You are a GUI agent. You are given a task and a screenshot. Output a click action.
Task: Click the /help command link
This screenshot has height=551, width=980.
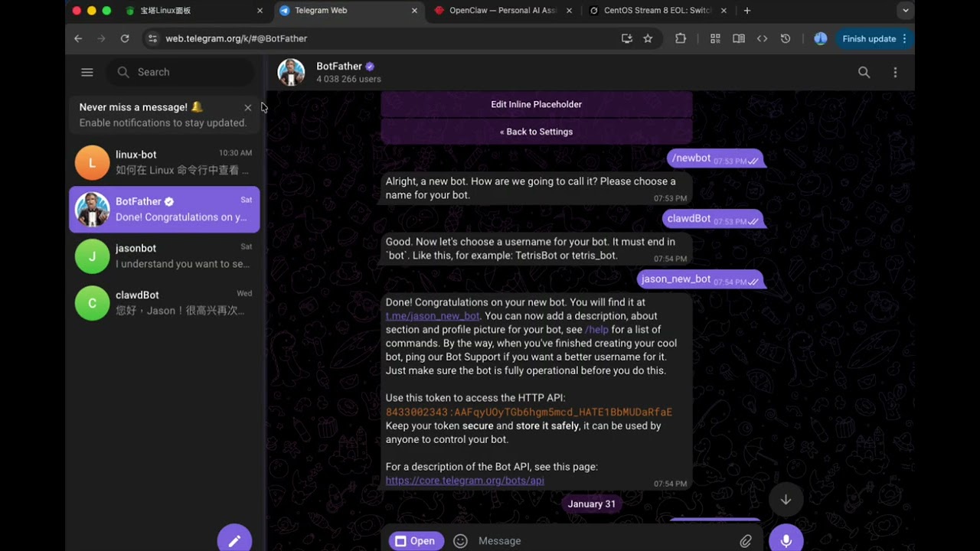(x=597, y=330)
